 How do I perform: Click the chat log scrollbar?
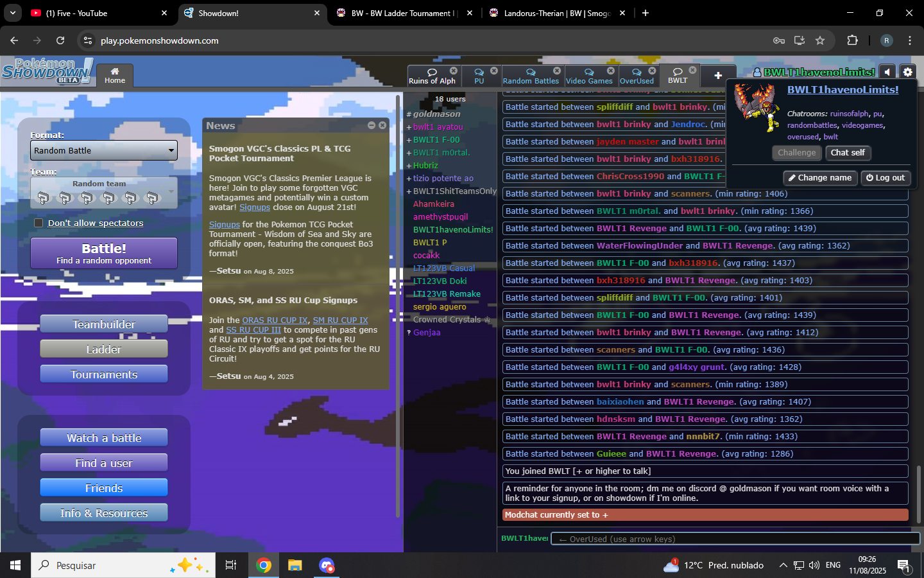click(919, 495)
